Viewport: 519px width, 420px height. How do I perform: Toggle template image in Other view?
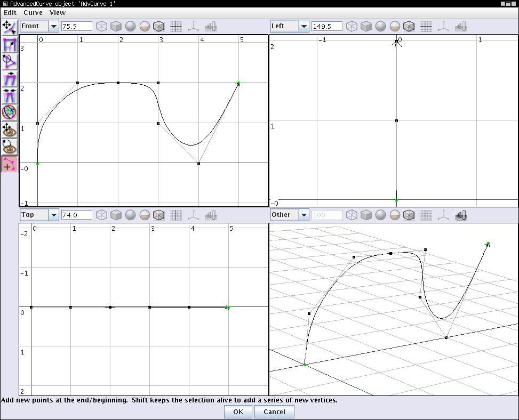(461, 215)
